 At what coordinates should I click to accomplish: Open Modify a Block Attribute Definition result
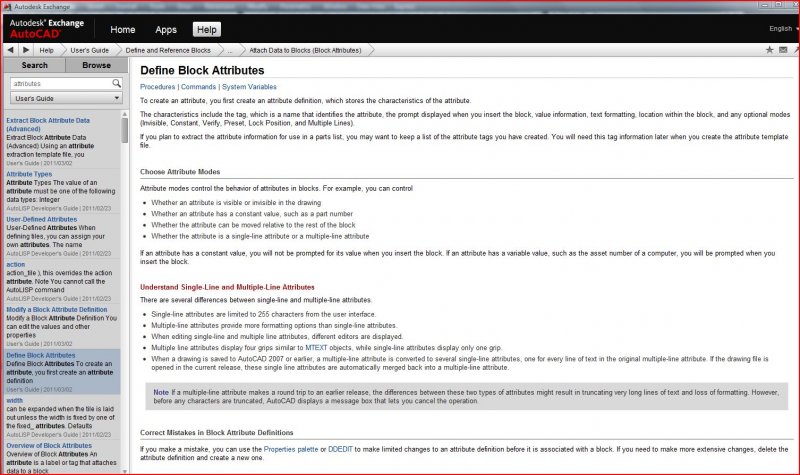(57, 310)
